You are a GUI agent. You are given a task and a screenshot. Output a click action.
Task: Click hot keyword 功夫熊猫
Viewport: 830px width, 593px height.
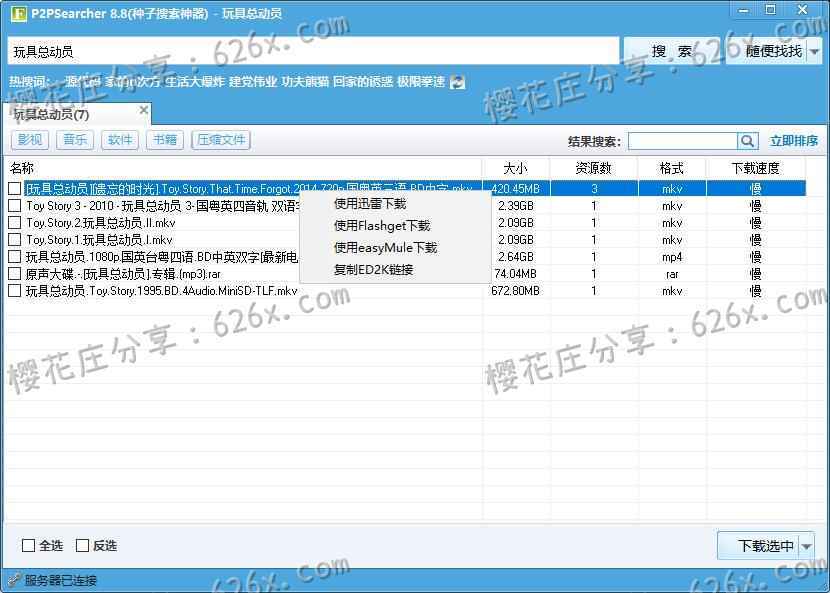click(x=305, y=82)
